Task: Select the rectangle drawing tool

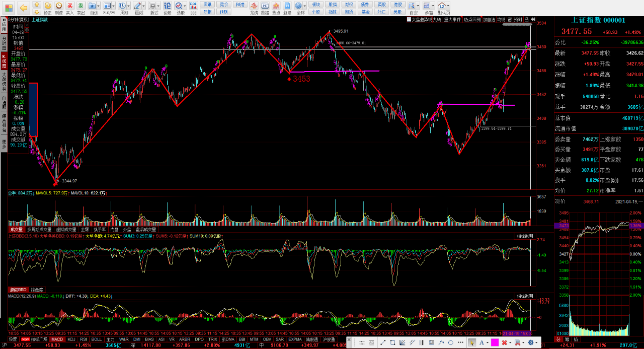Action: pos(393,342)
